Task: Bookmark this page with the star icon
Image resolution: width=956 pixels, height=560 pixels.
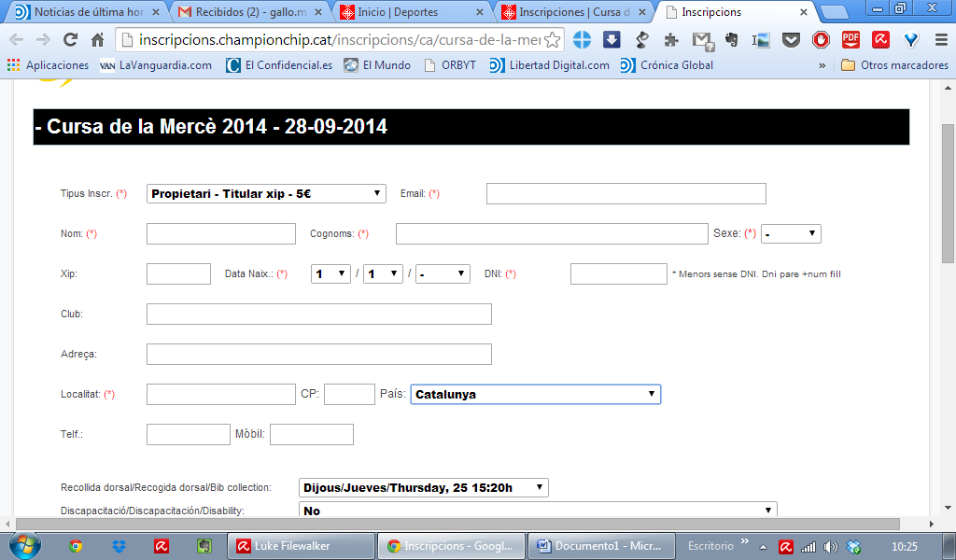Action: coord(553,40)
